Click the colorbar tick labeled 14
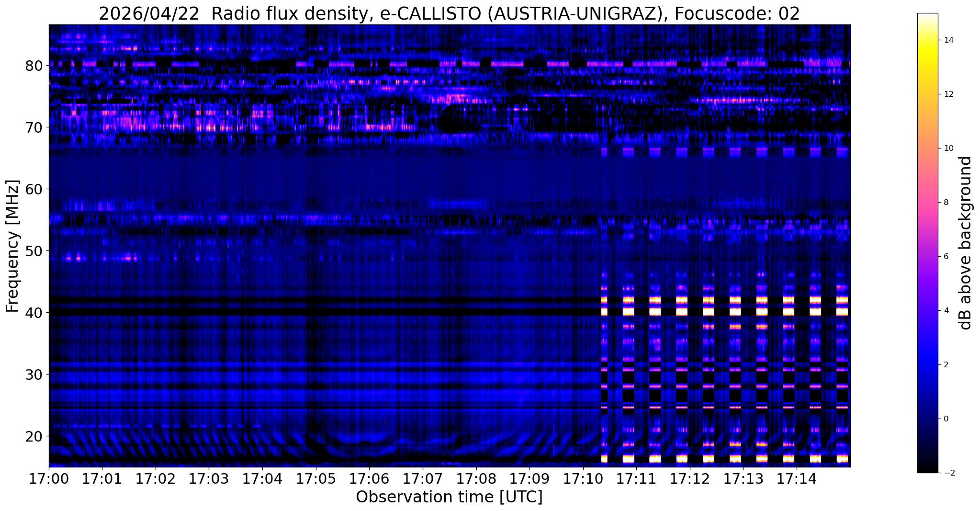Screen dimensions: 980x511 [x=948, y=40]
